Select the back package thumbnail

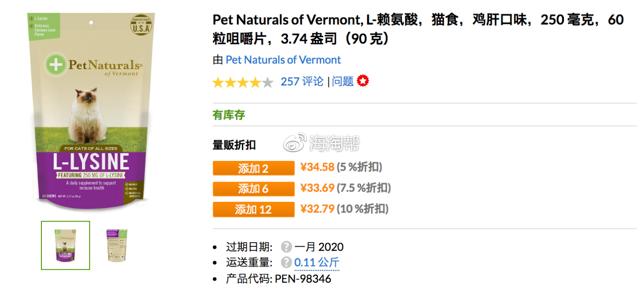(x=117, y=245)
